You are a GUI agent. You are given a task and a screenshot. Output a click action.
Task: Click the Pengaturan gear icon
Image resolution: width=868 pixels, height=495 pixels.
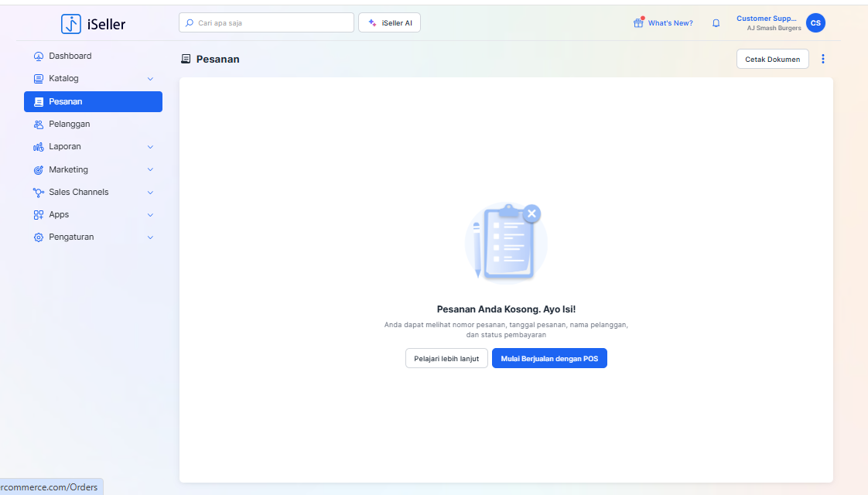pyautogui.click(x=39, y=237)
